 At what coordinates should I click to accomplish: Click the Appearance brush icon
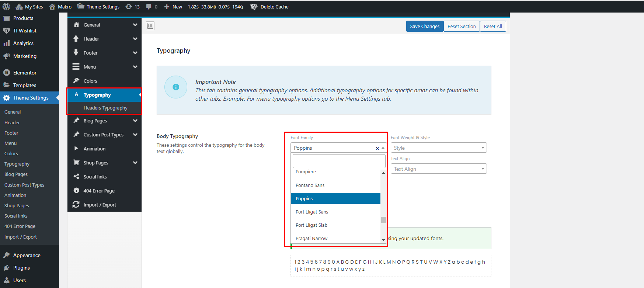pyautogui.click(x=7, y=255)
